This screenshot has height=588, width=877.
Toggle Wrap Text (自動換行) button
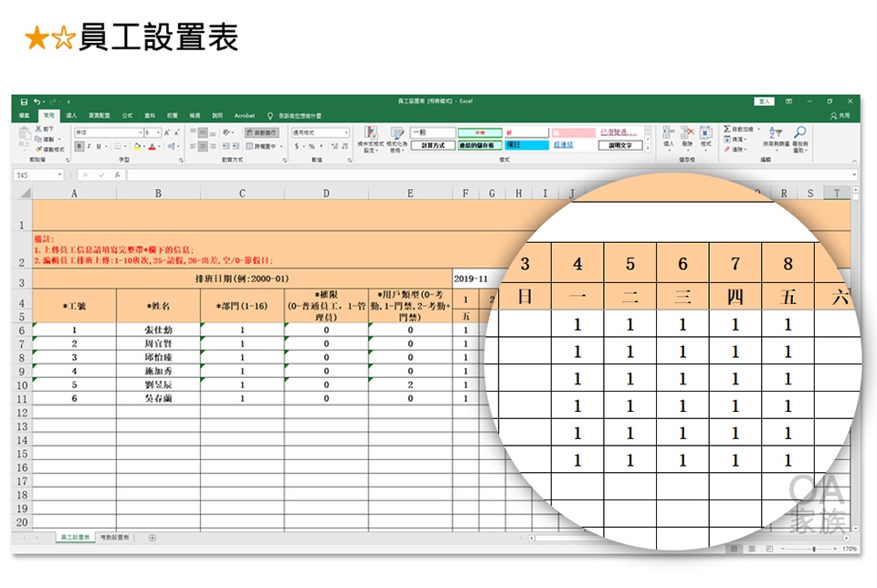pos(260,132)
